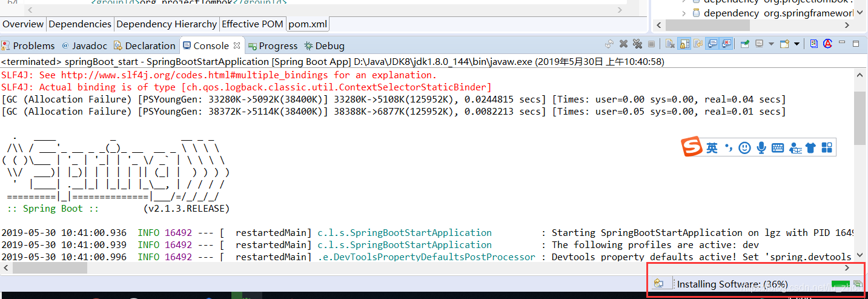Switch to the Dependencies editor tab
The height and width of the screenshot is (299, 868).
pos(80,24)
